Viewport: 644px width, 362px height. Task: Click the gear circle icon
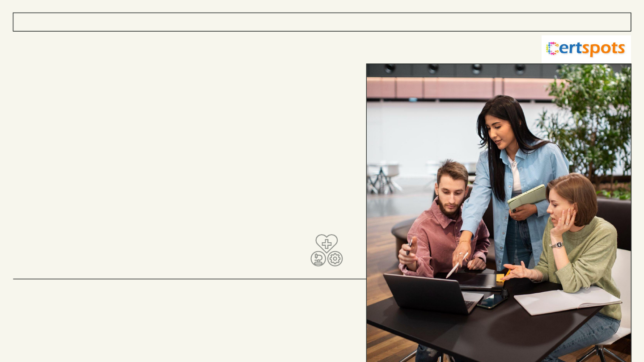335,259
